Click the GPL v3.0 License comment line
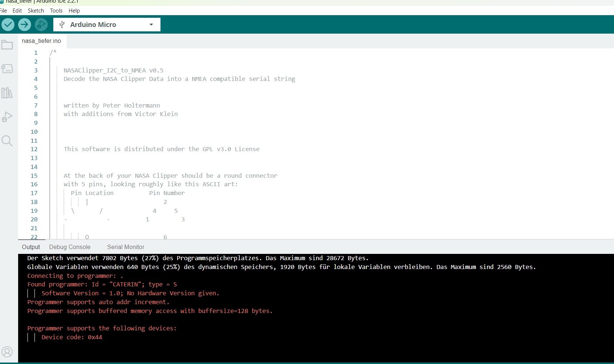This screenshot has height=364, width=614. coord(162,149)
